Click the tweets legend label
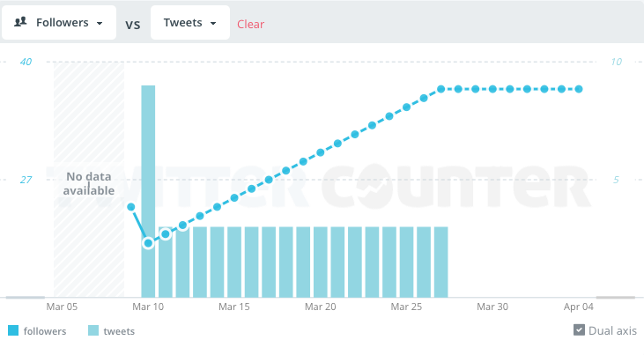Image resolution: width=644 pixels, height=355 pixels. pyautogui.click(x=119, y=331)
